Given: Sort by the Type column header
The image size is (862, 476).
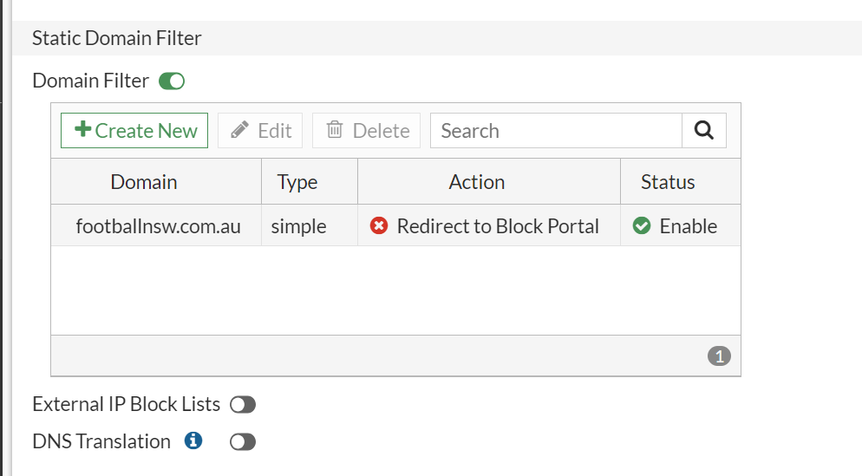Looking at the screenshot, I should [x=297, y=182].
